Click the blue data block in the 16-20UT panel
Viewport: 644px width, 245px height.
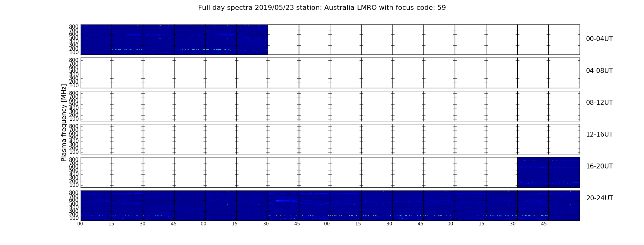[548, 172]
